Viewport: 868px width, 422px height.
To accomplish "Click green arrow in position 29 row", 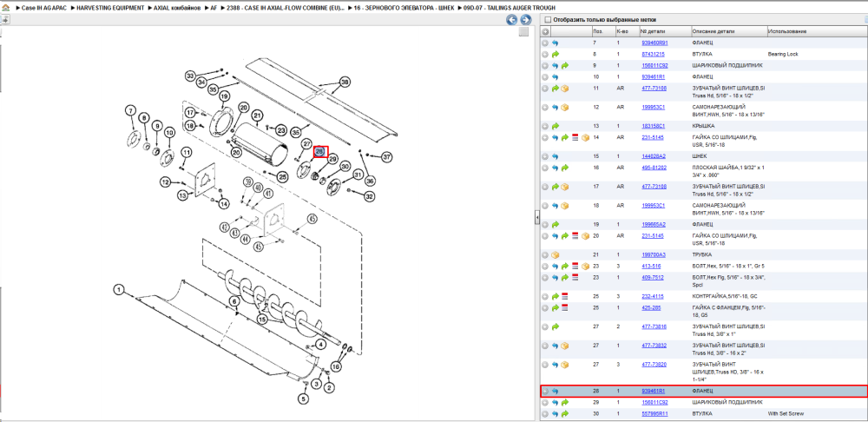I will (565, 402).
